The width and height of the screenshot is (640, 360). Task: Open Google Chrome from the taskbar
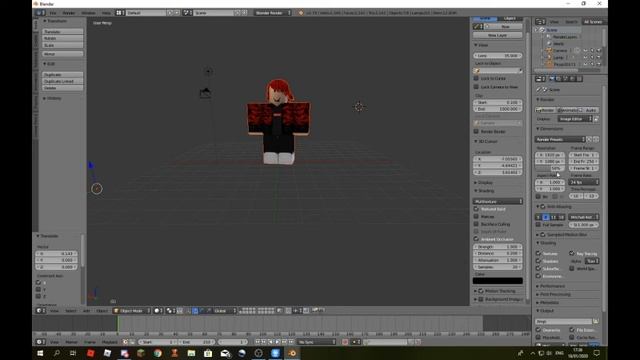coord(158,353)
